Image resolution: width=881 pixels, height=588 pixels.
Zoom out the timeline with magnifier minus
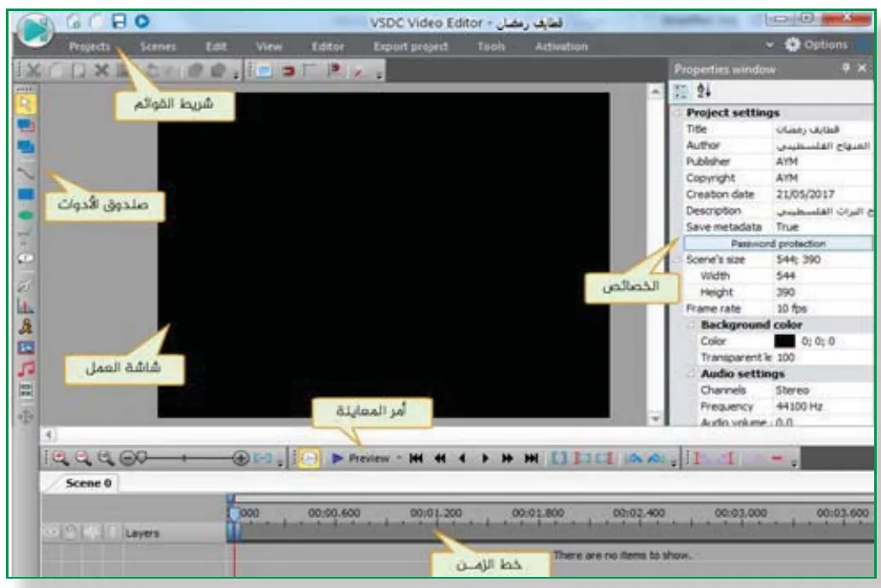click(83, 458)
